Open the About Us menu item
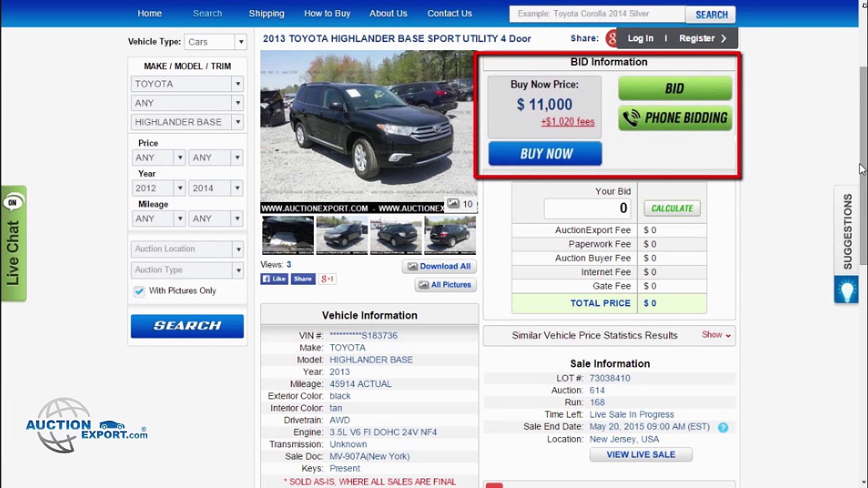 (x=388, y=14)
